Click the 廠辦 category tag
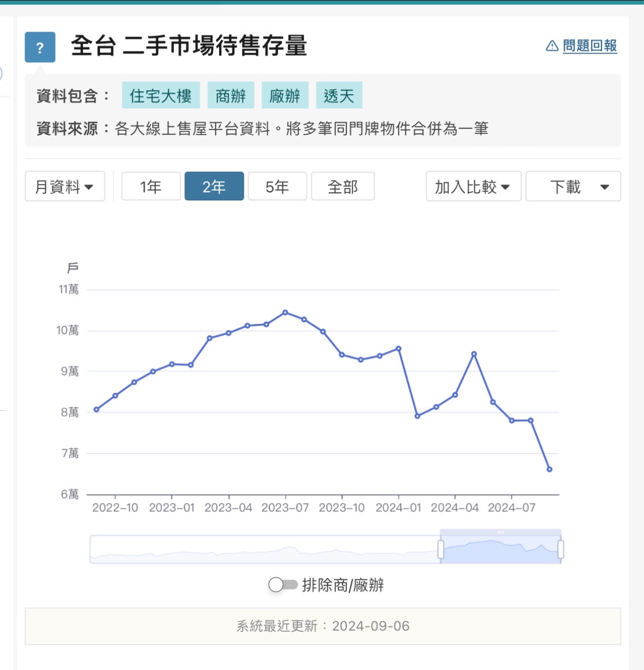 [x=285, y=96]
